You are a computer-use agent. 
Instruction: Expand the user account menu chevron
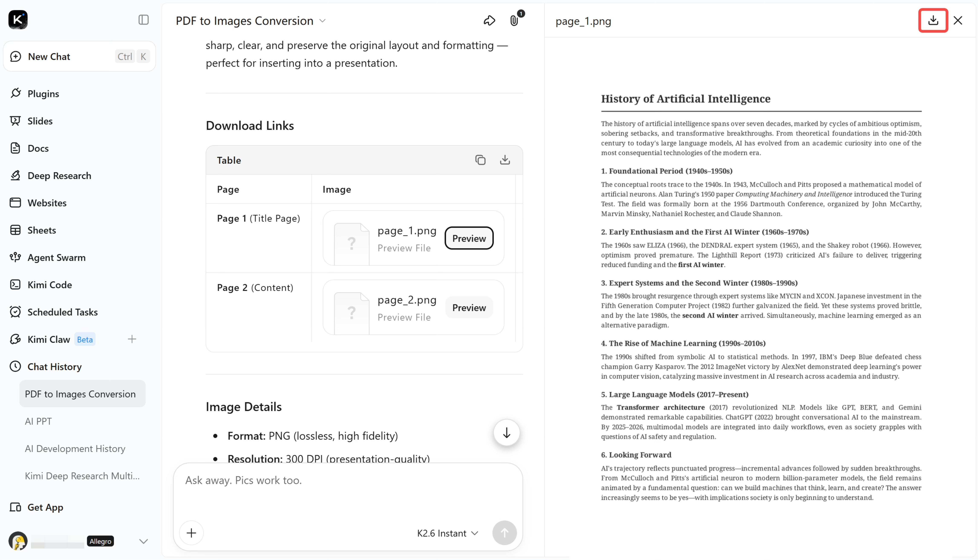(144, 541)
